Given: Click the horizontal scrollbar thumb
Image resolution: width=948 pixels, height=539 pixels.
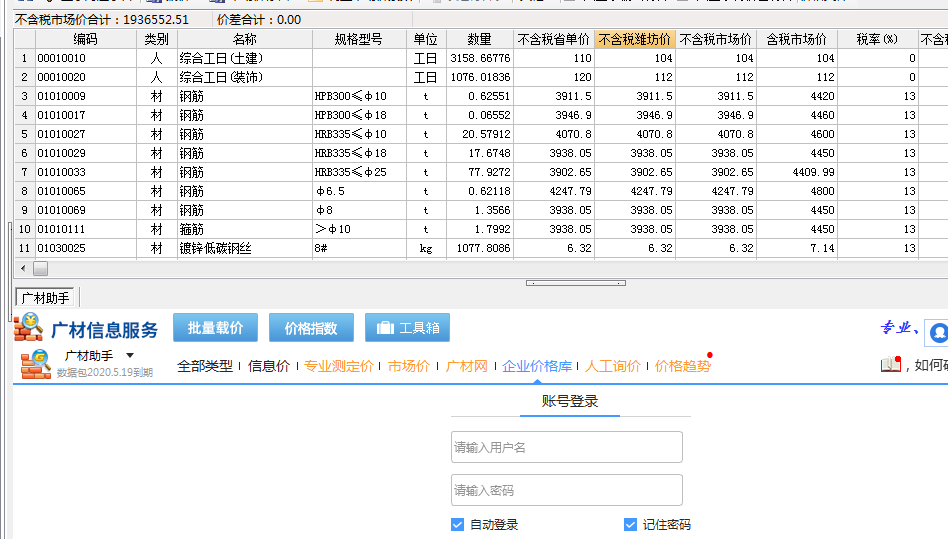Looking at the screenshot, I should point(41,268).
